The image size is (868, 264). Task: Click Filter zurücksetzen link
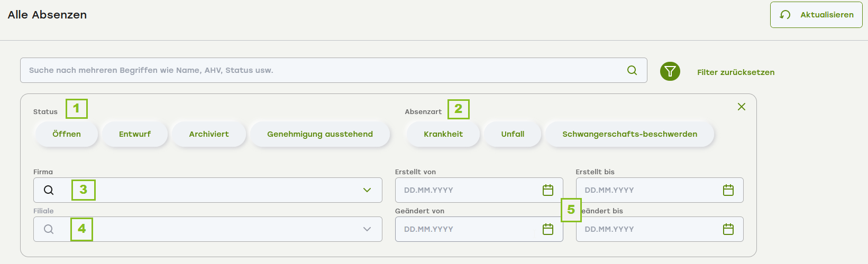(736, 72)
